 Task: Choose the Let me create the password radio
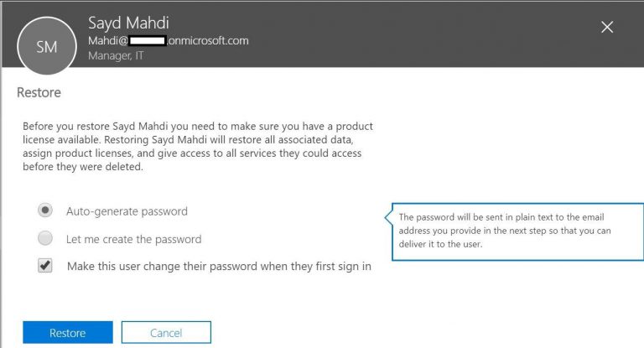tap(45, 238)
